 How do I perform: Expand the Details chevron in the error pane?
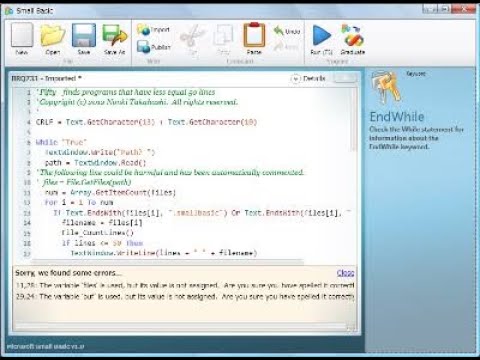pyautogui.click(x=295, y=79)
